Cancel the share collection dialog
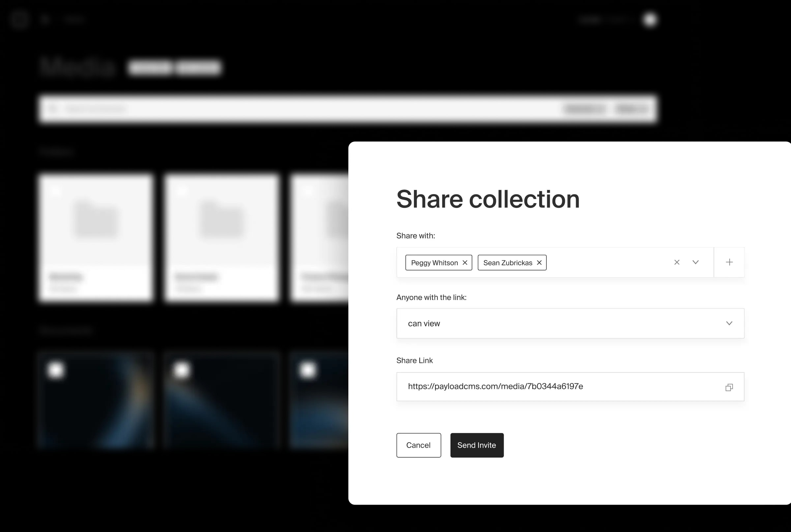This screenshot has height=532, width=791. pyautogui.click(x=419, y=445)
